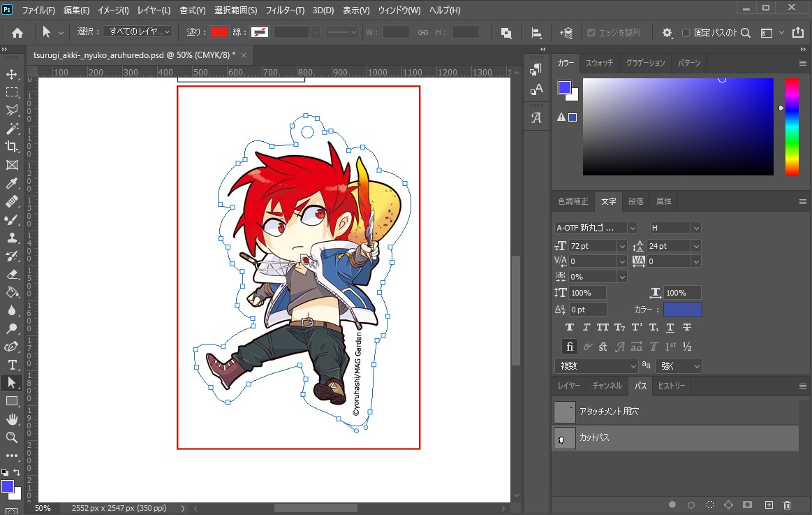Click the 塗り red fill swatch
Viewport: 812px width, 515px height.
(x=219, y=32)
